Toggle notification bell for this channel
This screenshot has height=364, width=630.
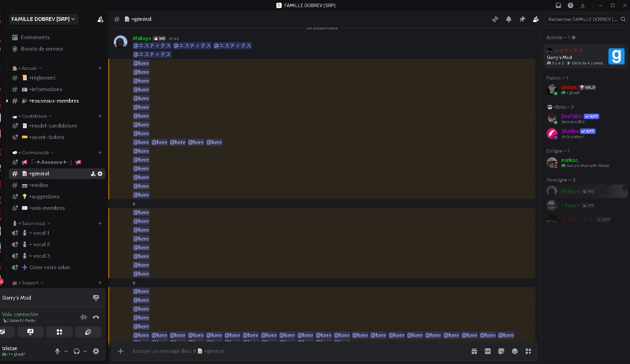(x=509, y=19)
